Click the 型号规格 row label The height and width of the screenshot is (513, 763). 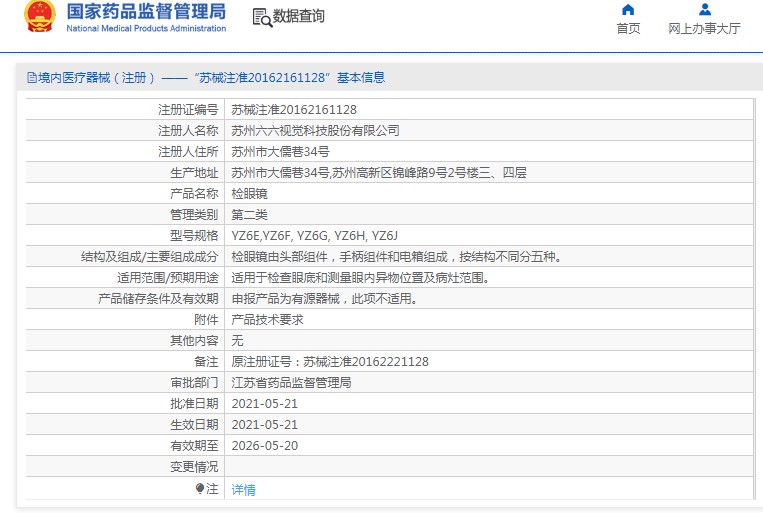pyautogui.click(x=194, y=236)
